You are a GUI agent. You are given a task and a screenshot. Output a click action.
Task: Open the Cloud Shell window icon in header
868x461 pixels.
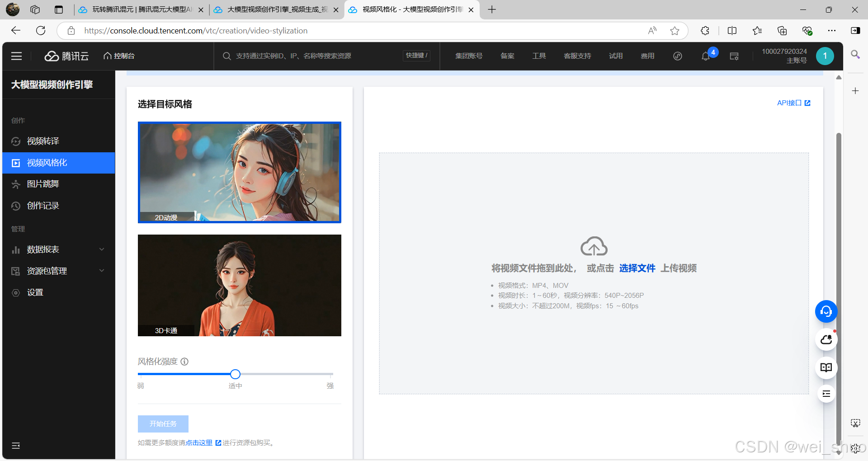click(734, 56)
